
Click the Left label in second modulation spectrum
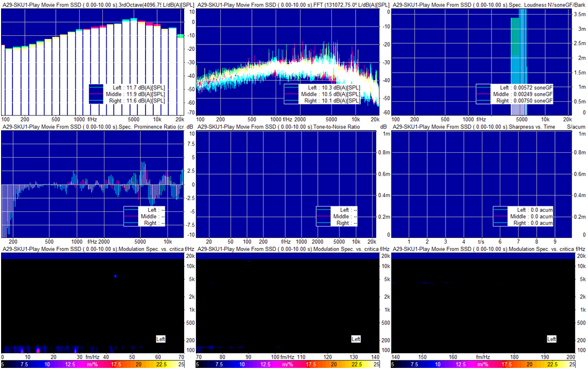(356, 339)
